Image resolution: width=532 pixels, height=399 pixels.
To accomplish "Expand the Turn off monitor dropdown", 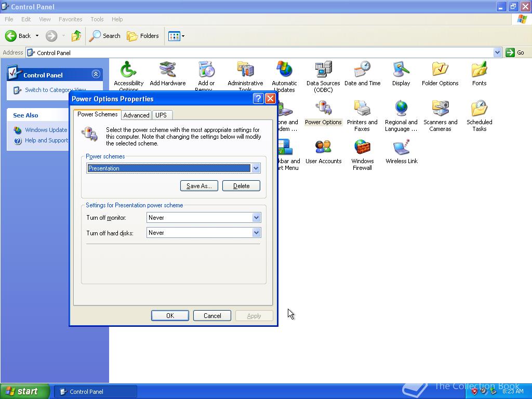I will [x=256, y=218].
